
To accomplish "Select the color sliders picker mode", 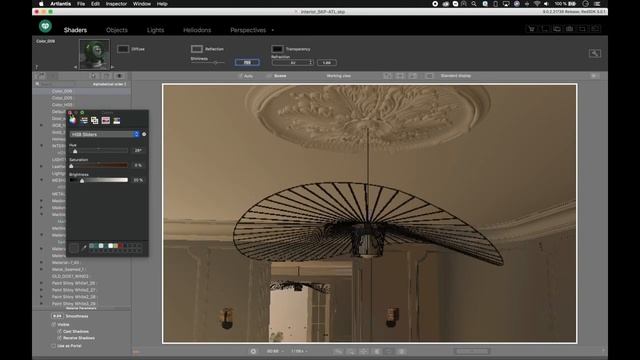I will click(x=84, y=120).
